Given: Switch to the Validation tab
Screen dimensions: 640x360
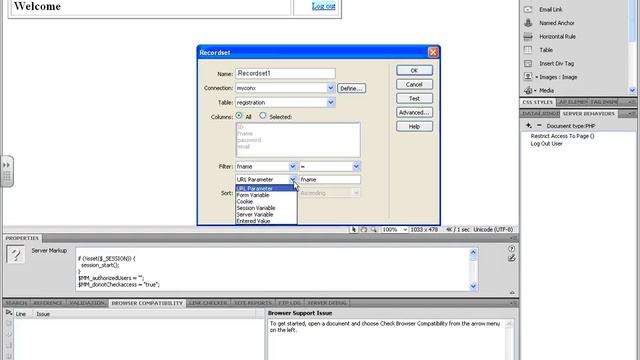Looking at the screenshot, I should pyautogui.click(x=87, y=303).
